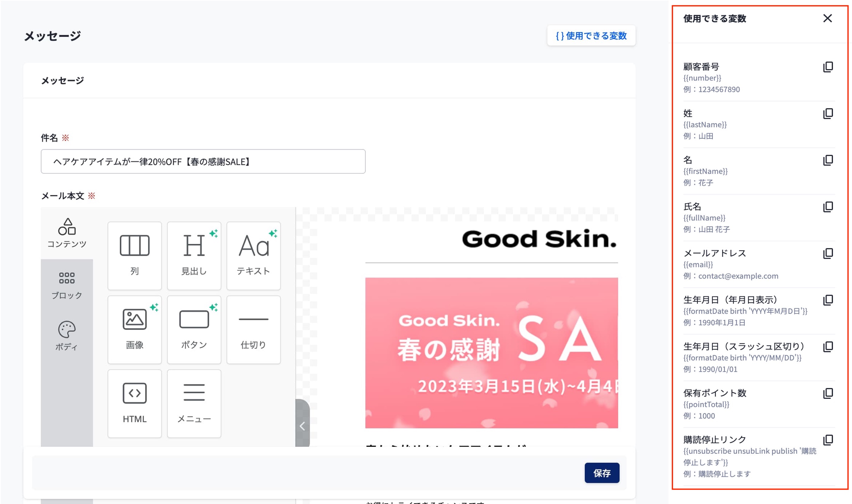The width and height of the screenshot is (852, 504).
Task: Select the 仕切り divider content block
Action: pyautogui.click(x=254, y=329)
